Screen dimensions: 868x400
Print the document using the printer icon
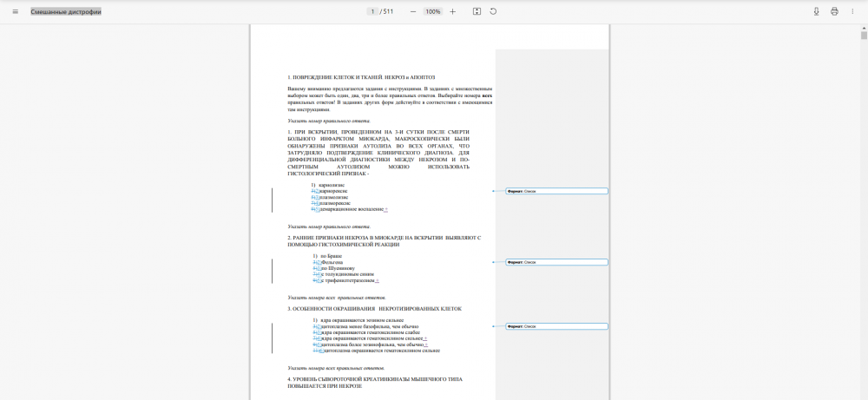834,11
